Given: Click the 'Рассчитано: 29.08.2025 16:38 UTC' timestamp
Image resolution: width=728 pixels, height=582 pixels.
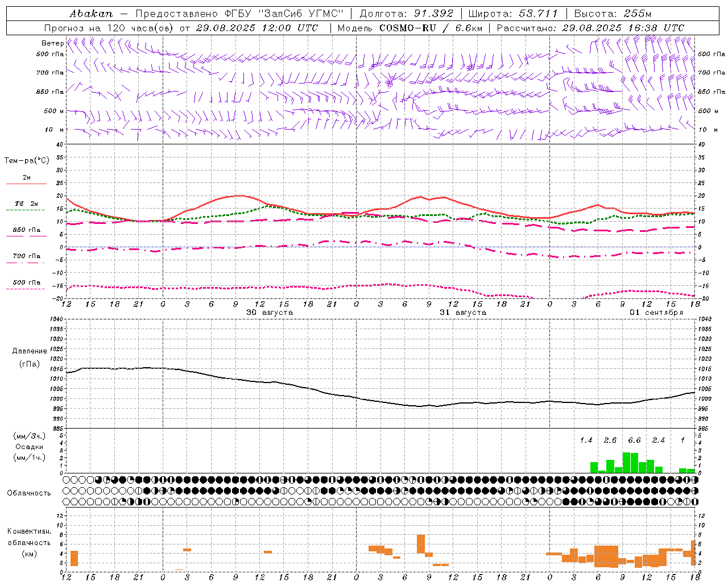Looking at the screenshot, I should pyautogui.click(x=590, y=28).
